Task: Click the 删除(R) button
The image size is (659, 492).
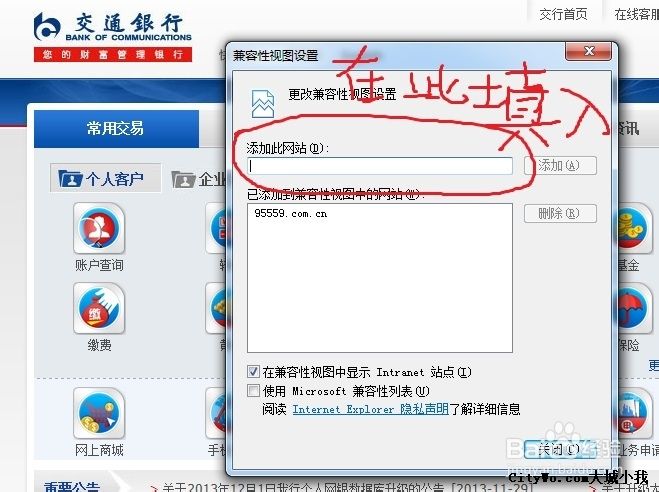Action: [560, 213]
